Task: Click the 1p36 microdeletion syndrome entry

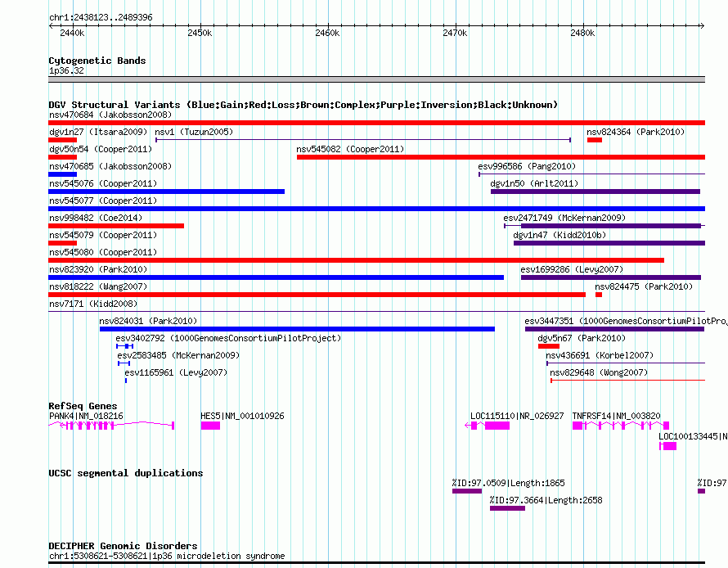Action: (167, 556)
